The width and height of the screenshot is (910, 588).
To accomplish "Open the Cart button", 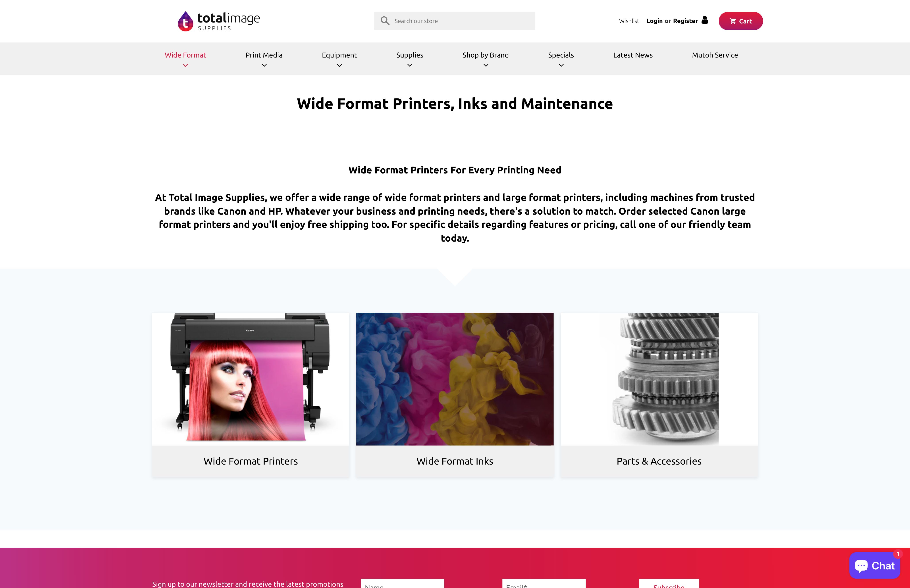I will click(740, 21).
